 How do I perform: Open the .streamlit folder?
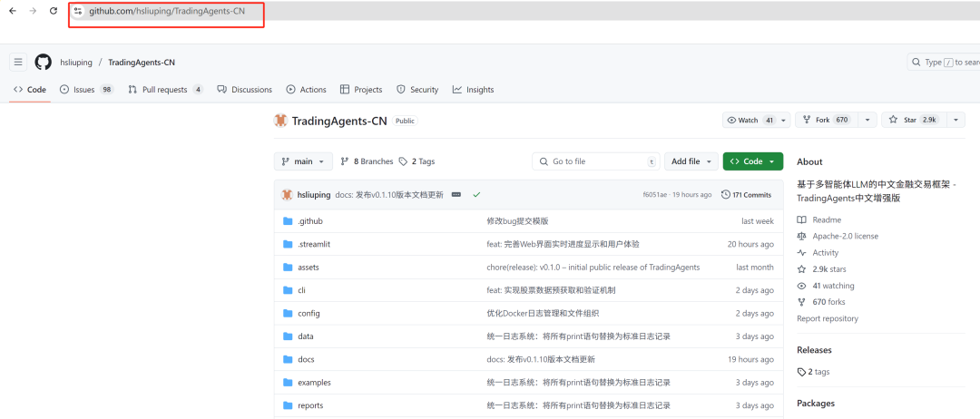(x=314, y=244)
